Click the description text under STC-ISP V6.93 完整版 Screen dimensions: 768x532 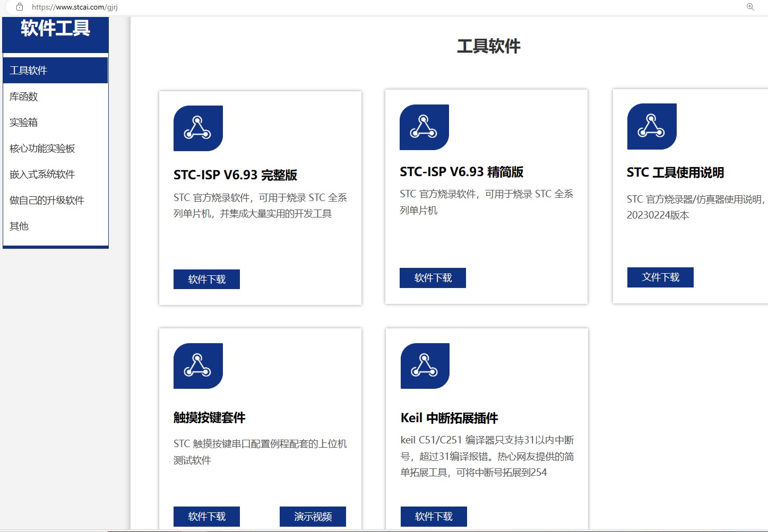pyautogui.click(x=260, y=206)
